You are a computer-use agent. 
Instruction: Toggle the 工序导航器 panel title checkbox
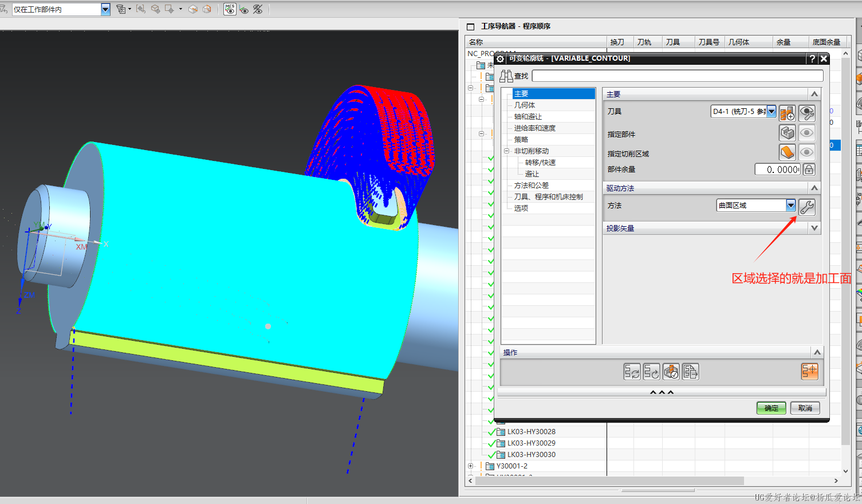[471, 27]
